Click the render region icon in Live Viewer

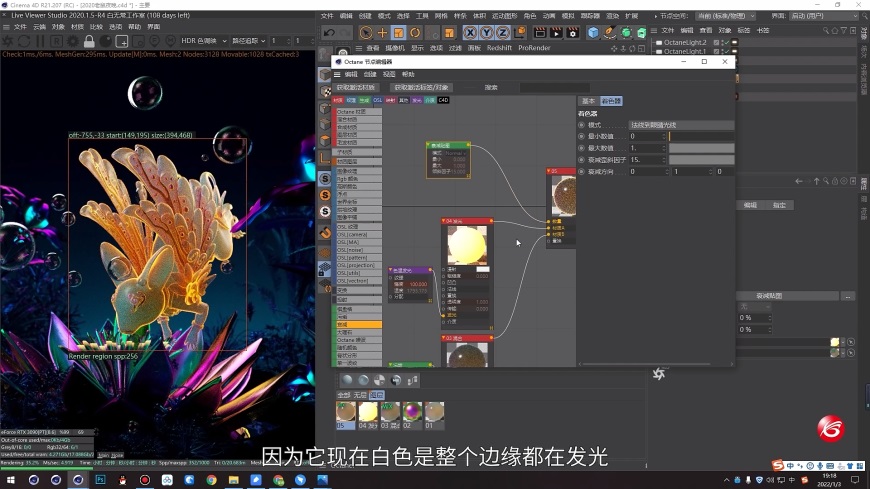point(122,41)
